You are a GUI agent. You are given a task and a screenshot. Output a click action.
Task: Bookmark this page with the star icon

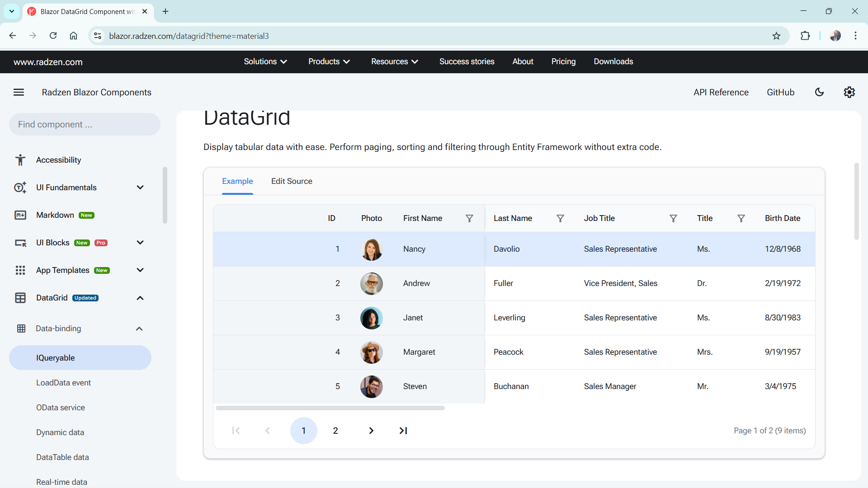point(776,36)
